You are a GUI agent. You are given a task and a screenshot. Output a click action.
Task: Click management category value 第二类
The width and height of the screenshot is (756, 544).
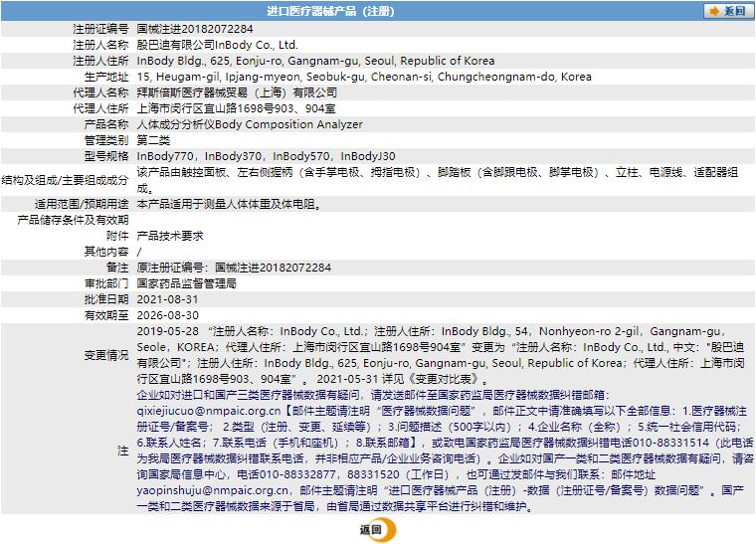point(153,140)
